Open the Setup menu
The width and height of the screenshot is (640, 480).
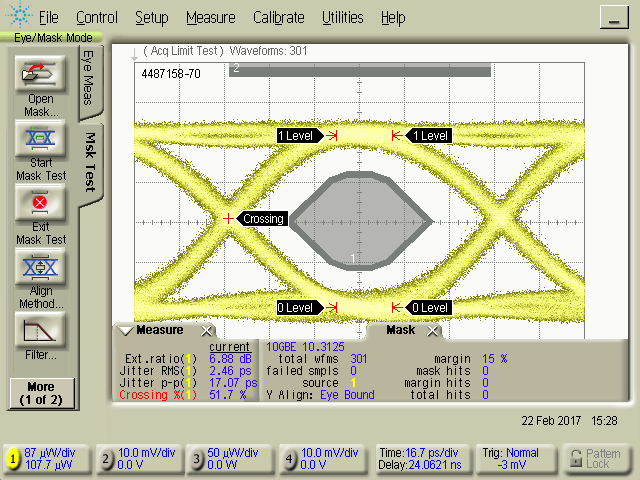tap(151, 18)
